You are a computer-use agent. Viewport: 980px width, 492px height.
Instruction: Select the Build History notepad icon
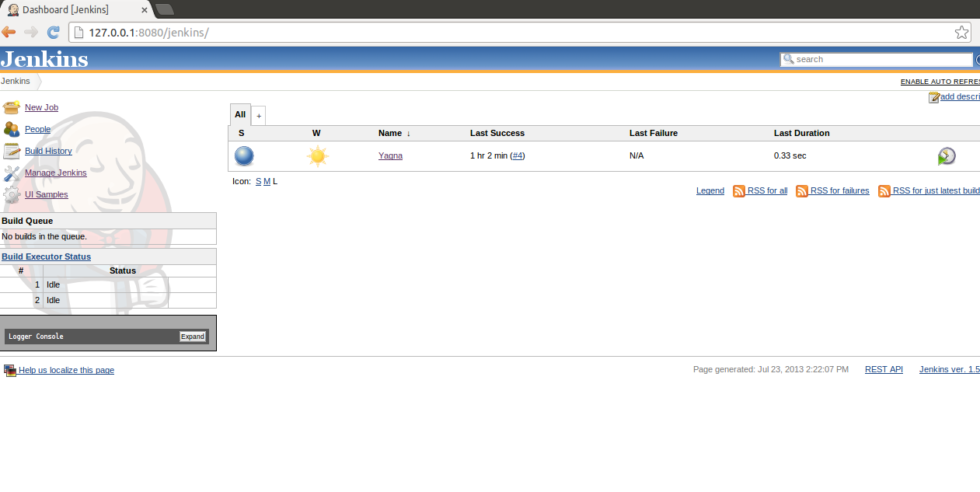(x=11, y=150)
